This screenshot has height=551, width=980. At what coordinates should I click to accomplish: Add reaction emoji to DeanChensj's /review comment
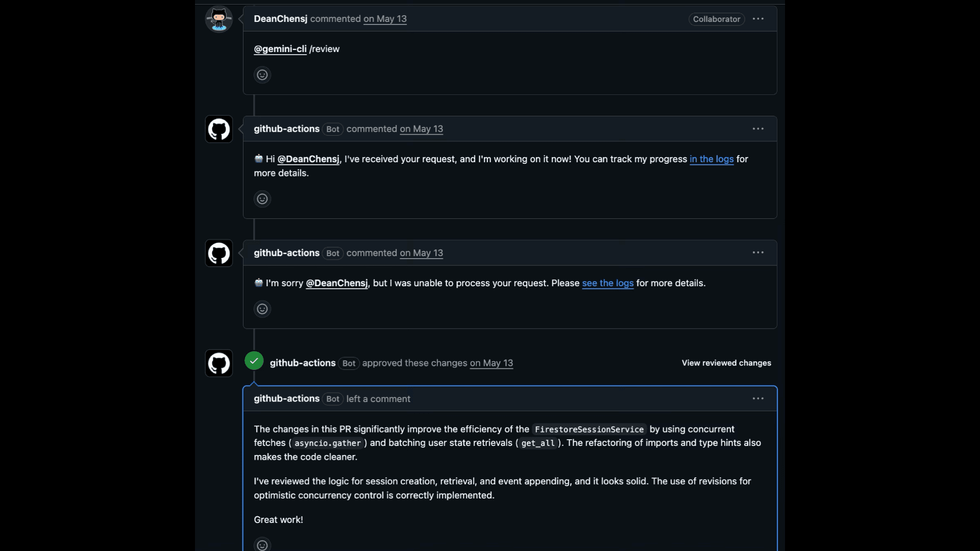262,75
